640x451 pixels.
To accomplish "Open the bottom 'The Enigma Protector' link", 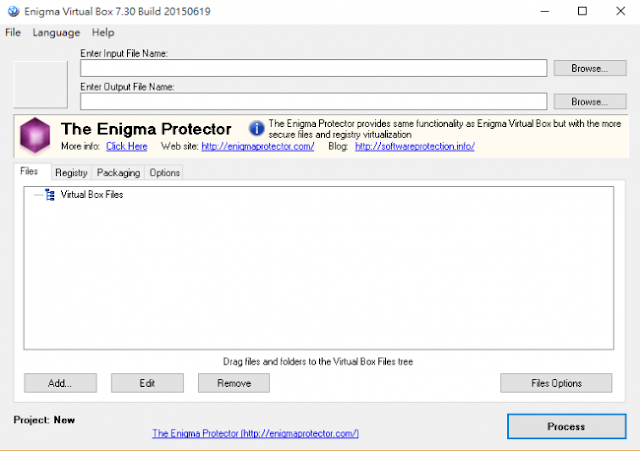I will (256, 433).
